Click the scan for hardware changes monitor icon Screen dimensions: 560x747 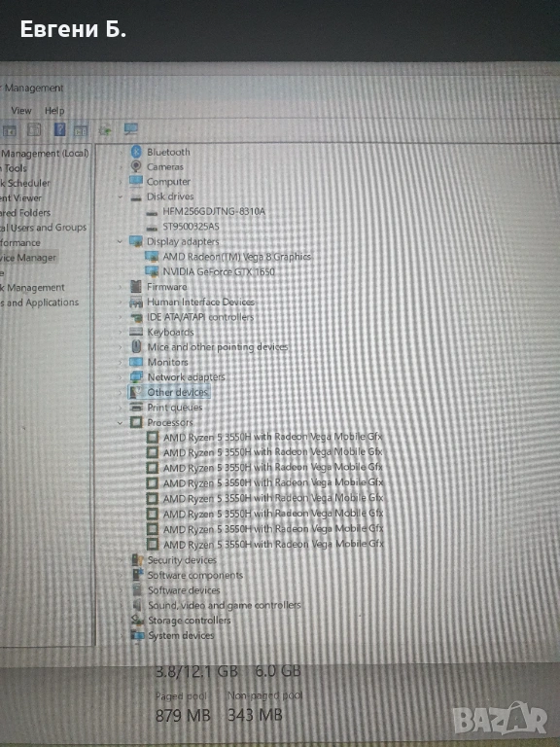pos(130,129)
